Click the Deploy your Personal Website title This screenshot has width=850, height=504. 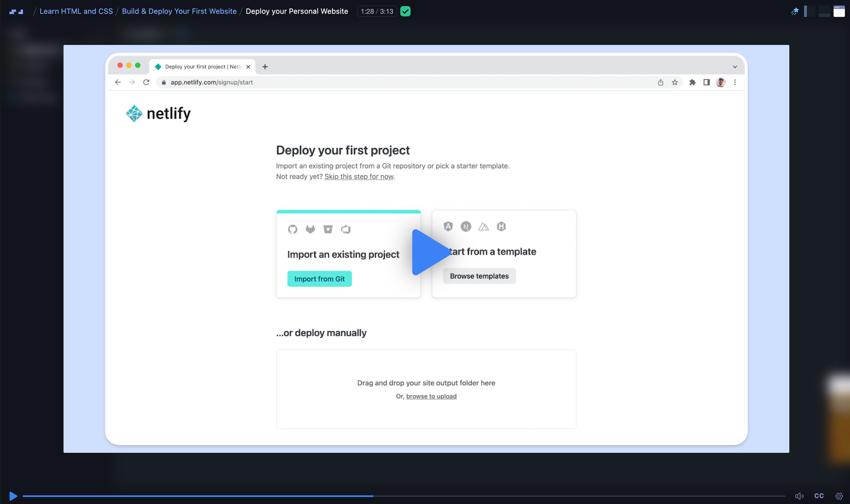(297, 11)
